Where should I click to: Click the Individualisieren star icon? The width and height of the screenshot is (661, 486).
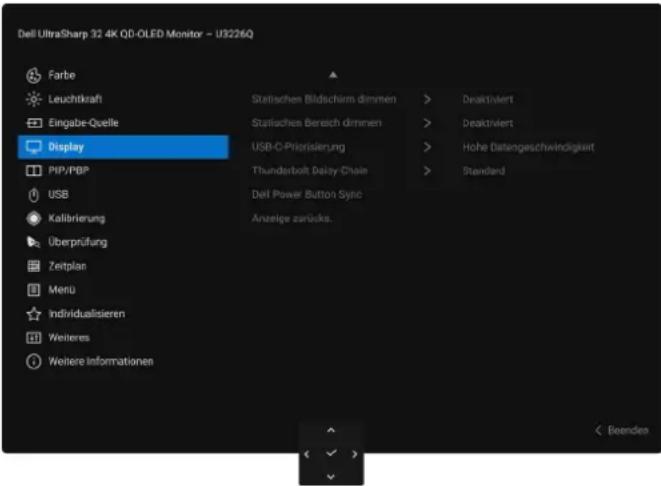(x=34, y=314)
